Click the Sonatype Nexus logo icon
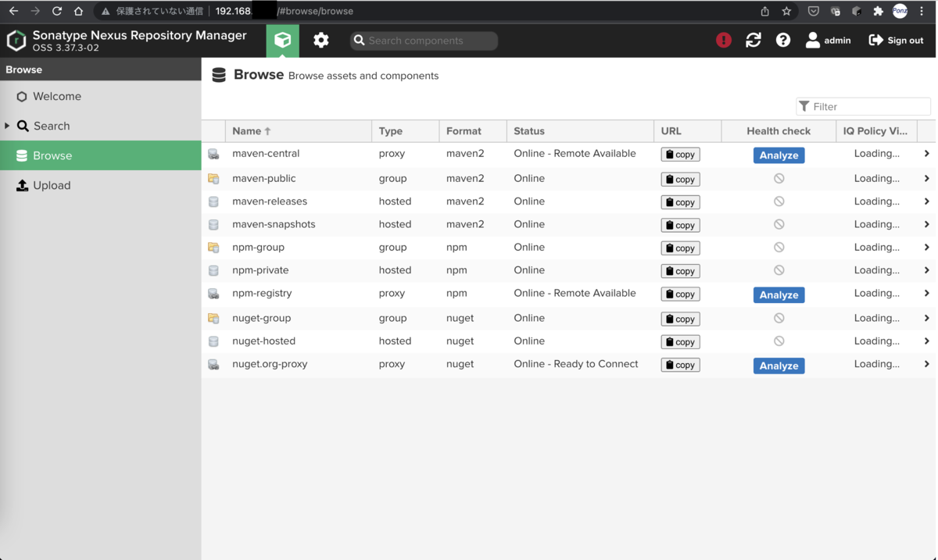This screenshot has height=560, width=938. (x=16, y=41)
